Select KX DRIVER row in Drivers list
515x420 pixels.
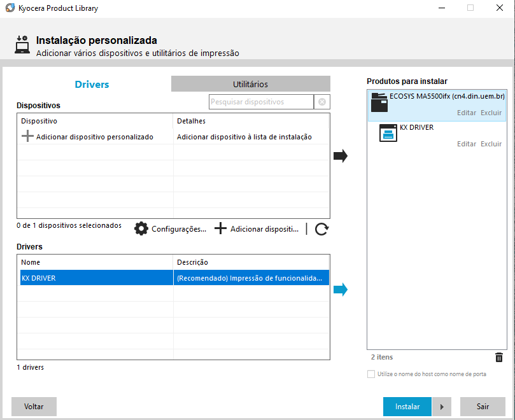pos(95,278)
